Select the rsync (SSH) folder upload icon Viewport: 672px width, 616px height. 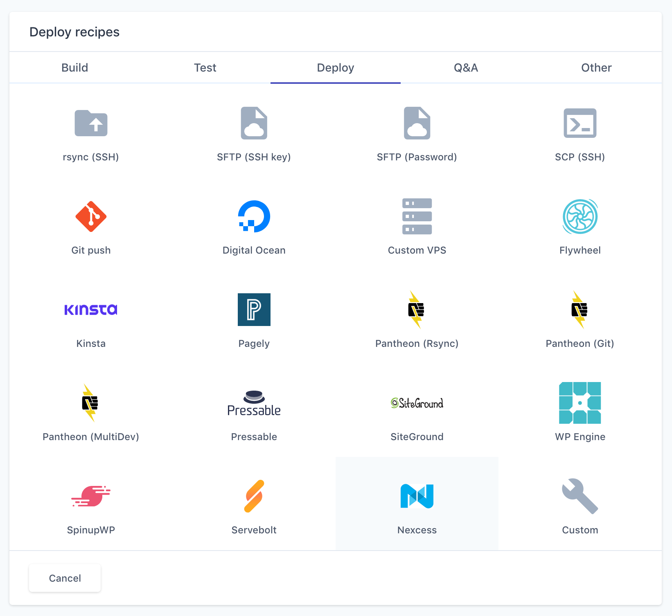(91, 123)
